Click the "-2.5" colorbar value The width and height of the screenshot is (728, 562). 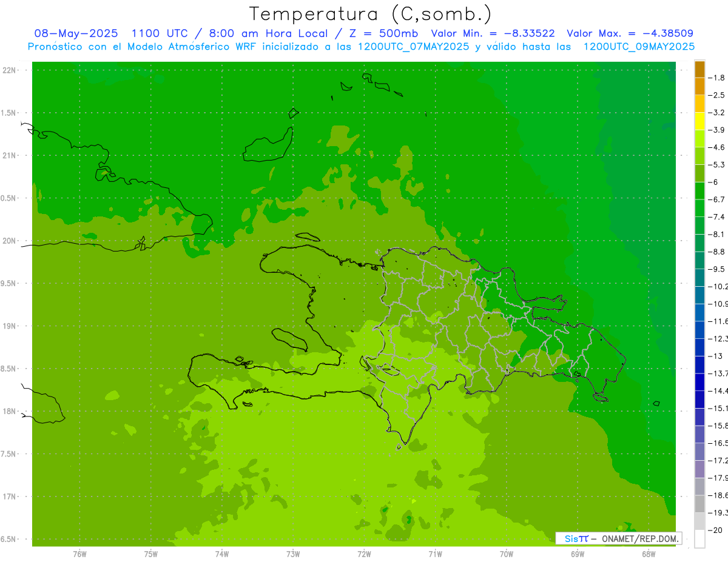point(716,95)
